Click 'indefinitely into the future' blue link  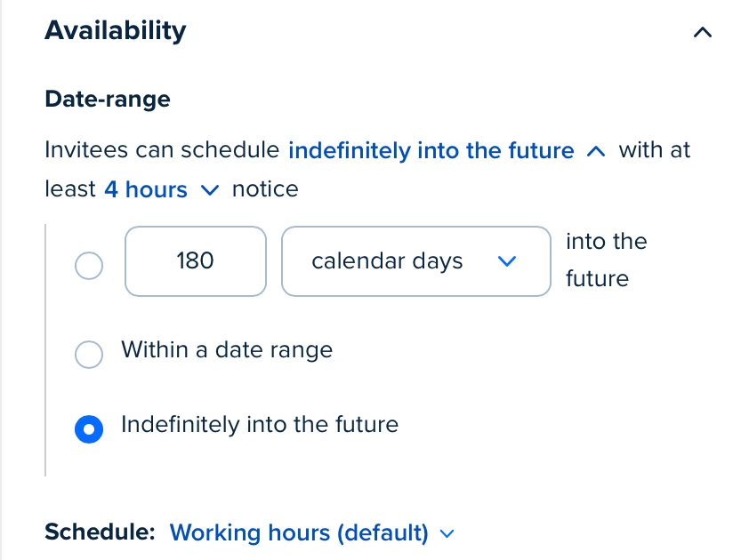431,151
